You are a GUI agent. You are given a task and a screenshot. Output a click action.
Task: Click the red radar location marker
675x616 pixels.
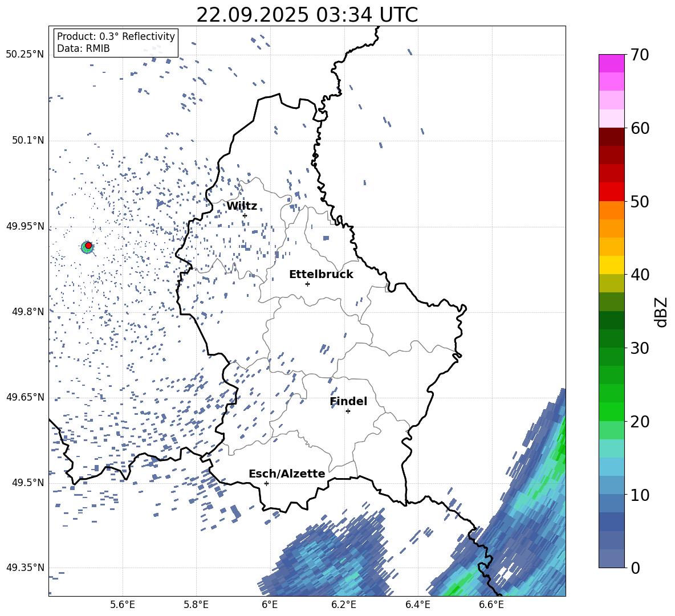(x=88, y=246)
